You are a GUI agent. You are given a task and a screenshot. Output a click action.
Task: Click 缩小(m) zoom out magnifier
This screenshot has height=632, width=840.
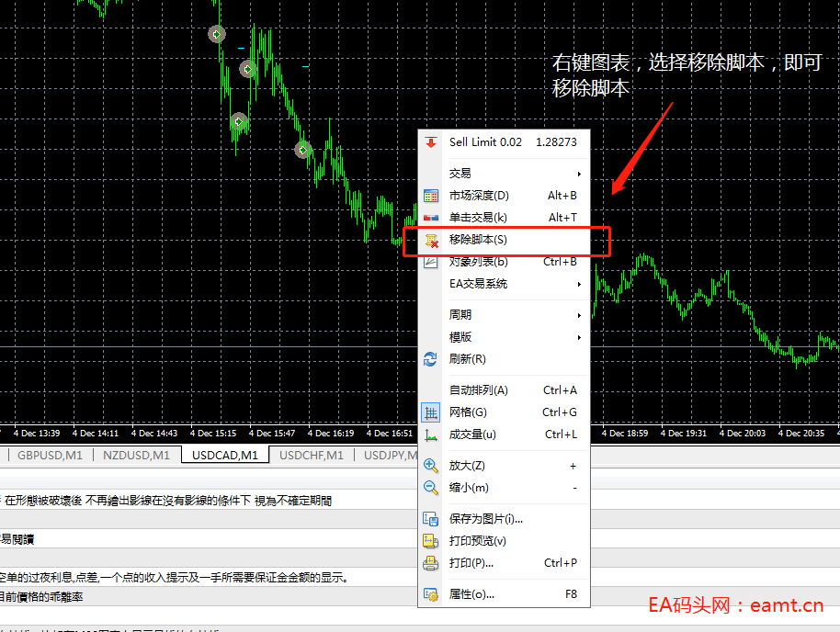430,488
